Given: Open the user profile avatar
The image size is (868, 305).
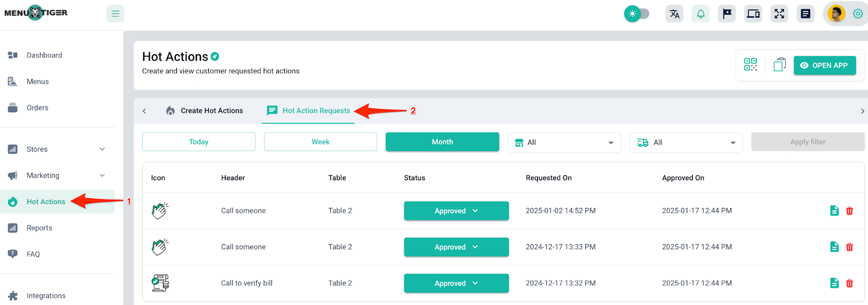Looking at the screenshot, I should click(x=837, y=14).
